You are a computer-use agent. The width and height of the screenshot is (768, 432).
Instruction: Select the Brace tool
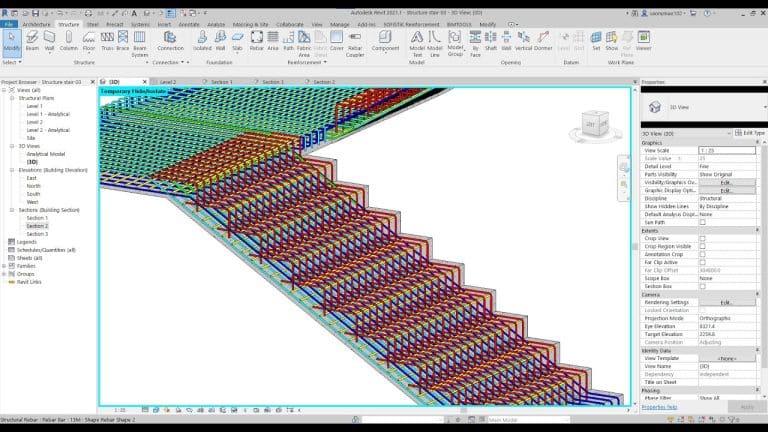click(x=123, y=41)
